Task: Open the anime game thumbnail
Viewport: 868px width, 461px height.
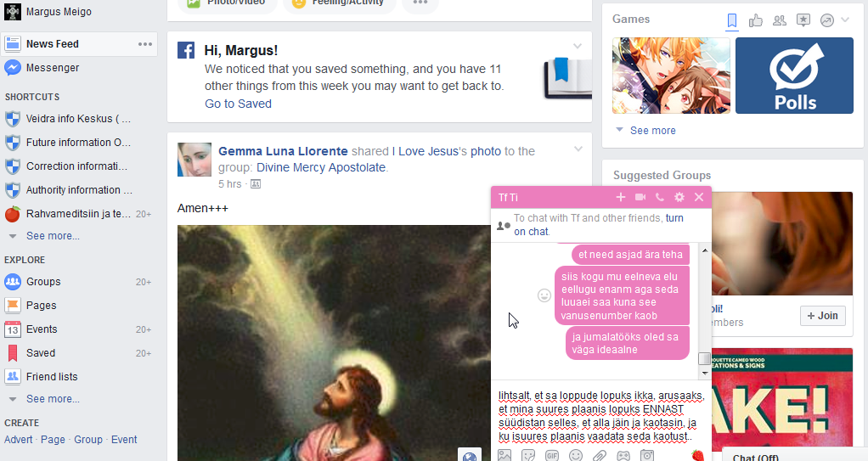Action: coord(672,76)
